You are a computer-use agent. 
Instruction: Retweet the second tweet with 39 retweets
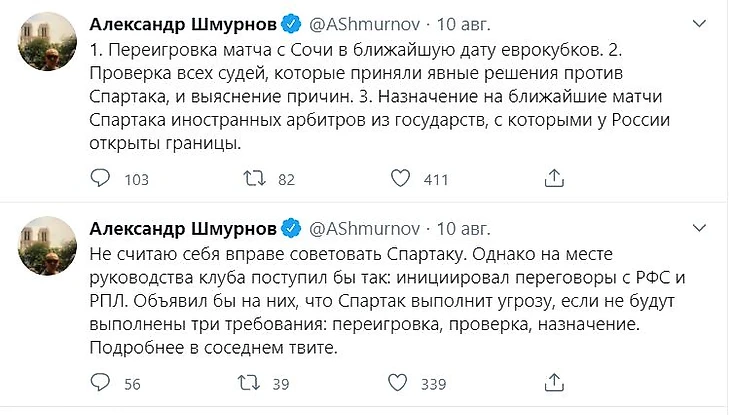click(x=257, y=381)
